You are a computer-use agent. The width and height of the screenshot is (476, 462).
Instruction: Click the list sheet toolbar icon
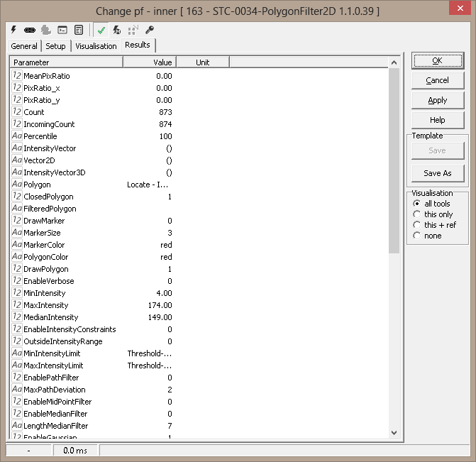(78, 30)
